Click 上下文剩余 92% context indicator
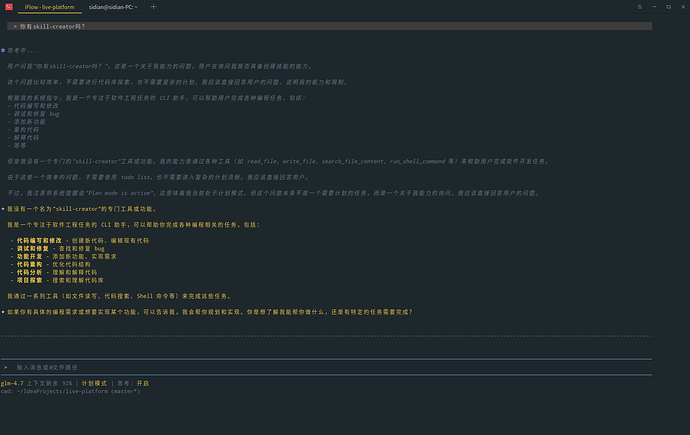Image resolution: width=690 pixels, height=435 pixels. [52, 382]
